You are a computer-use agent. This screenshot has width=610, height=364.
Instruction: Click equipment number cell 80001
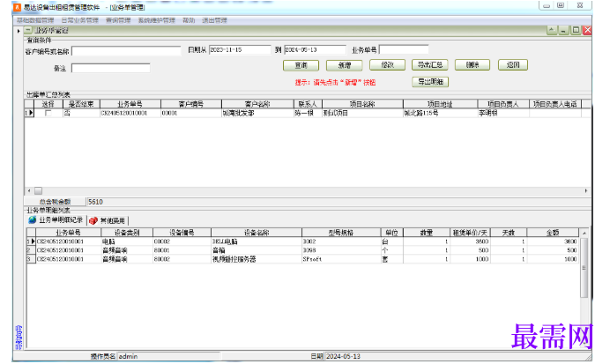click(x=182, y=250)
